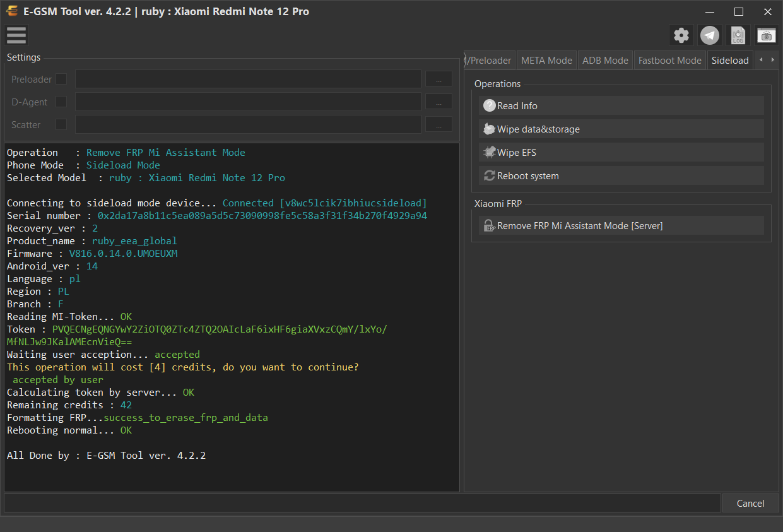Click 'Remove FRP Mi Assistant Mode' operation text
The width and height of the screenshot is (783, 532).
[x=166, y=153]
